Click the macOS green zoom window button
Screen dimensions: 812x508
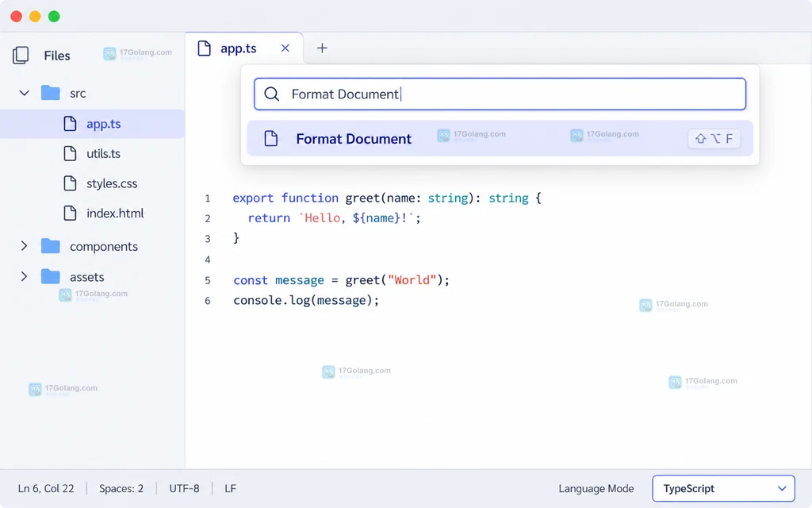(x=54, y=17)
